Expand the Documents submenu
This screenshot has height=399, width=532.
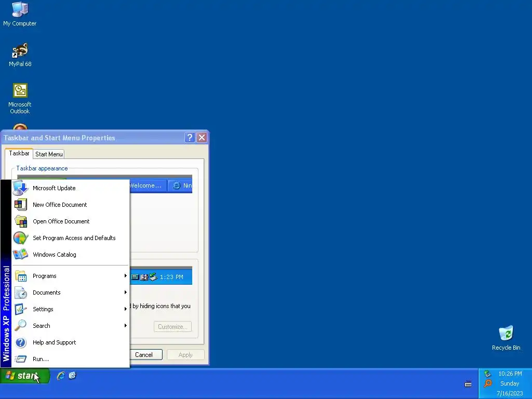coord(71,292)
